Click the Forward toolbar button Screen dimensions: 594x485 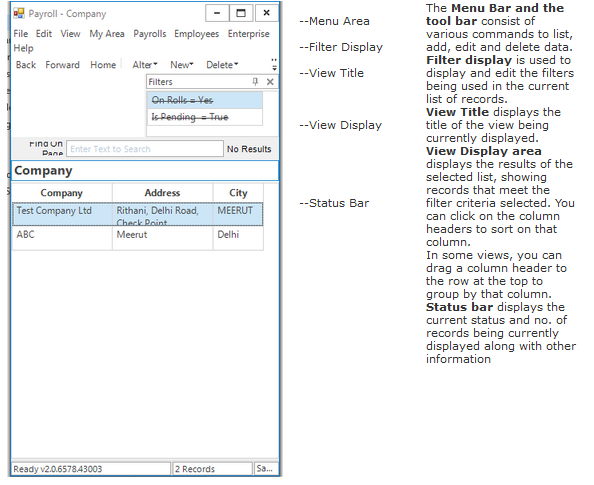click(x=63, y=65)
